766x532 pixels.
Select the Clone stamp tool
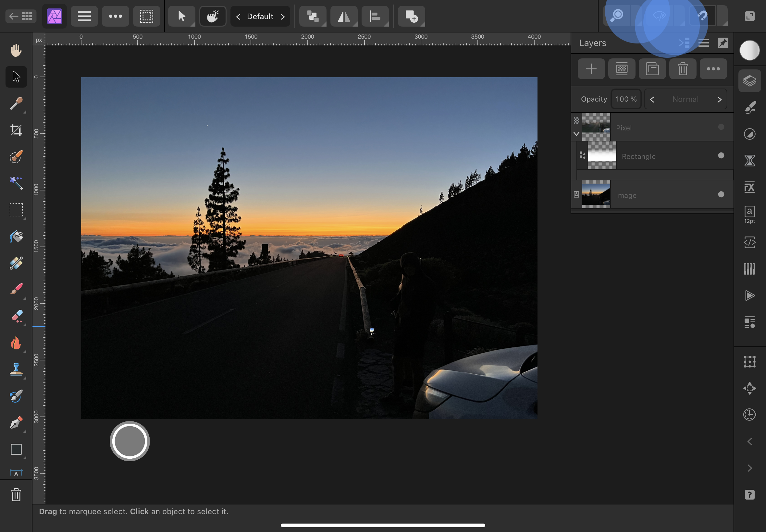(x=16, y=369)
